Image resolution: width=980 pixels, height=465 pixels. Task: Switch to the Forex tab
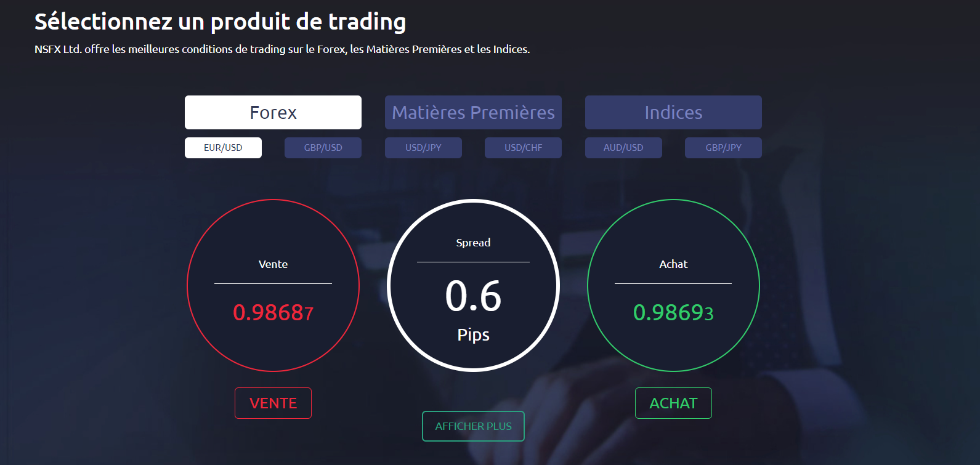[273, 112]
